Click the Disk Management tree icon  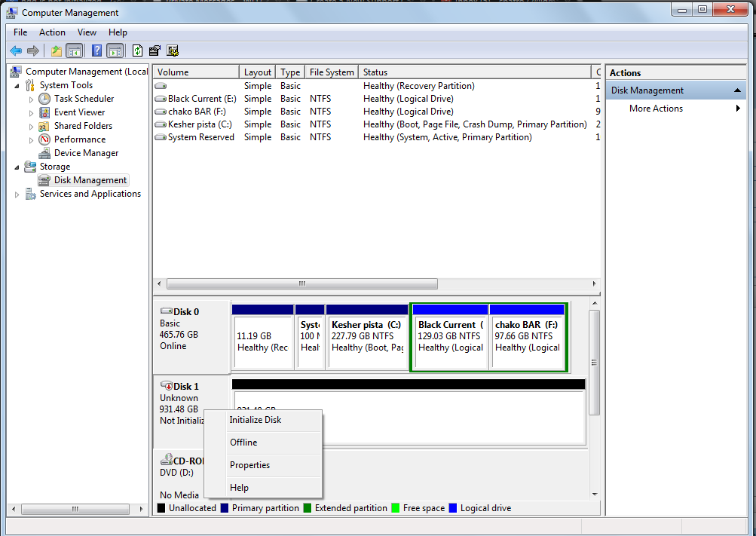tap(44, 180)
